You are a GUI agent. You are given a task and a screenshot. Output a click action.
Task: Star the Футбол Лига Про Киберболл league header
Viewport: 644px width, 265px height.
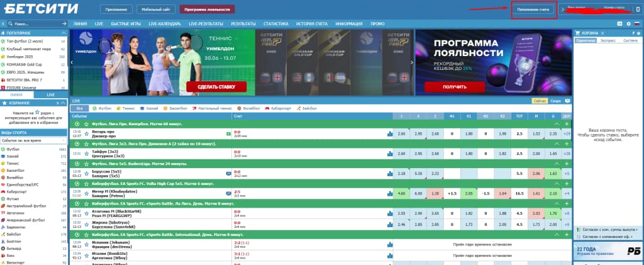click(86, 123)
